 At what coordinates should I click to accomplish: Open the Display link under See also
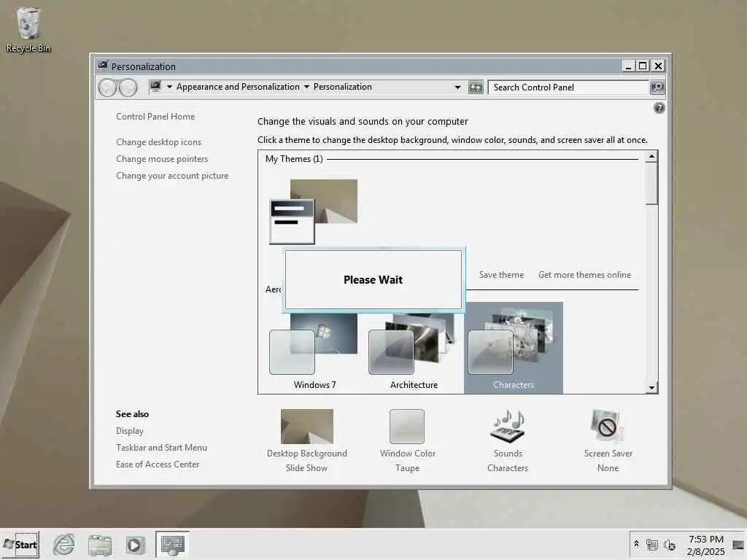coord(130,430)
